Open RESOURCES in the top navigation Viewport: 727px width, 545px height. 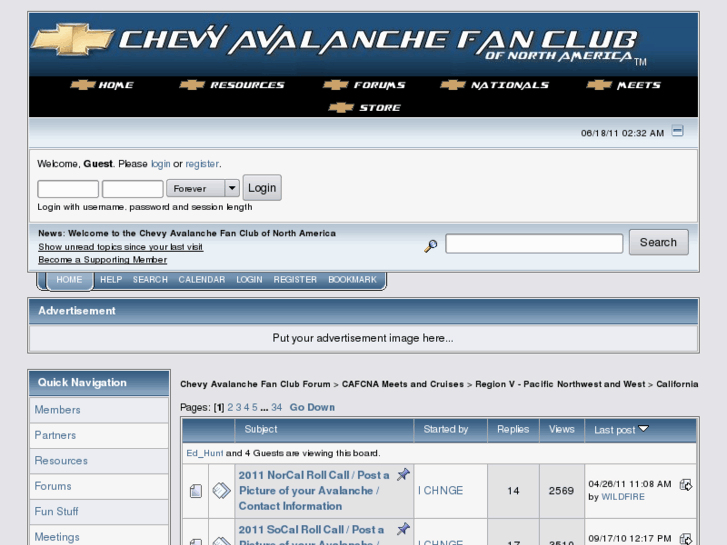tap(247, 85)
